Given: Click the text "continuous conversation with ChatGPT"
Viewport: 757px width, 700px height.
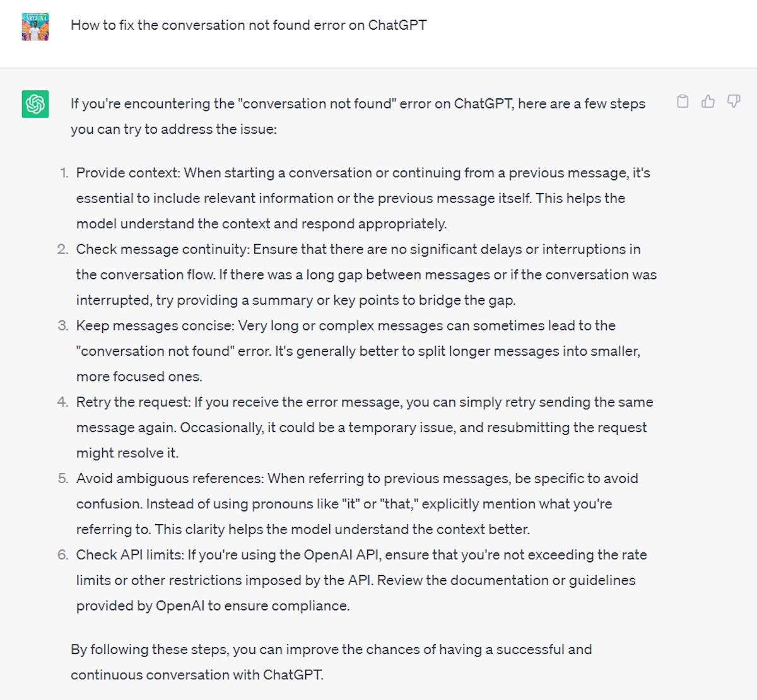Looking at the screenshot, I should (197, 675).
